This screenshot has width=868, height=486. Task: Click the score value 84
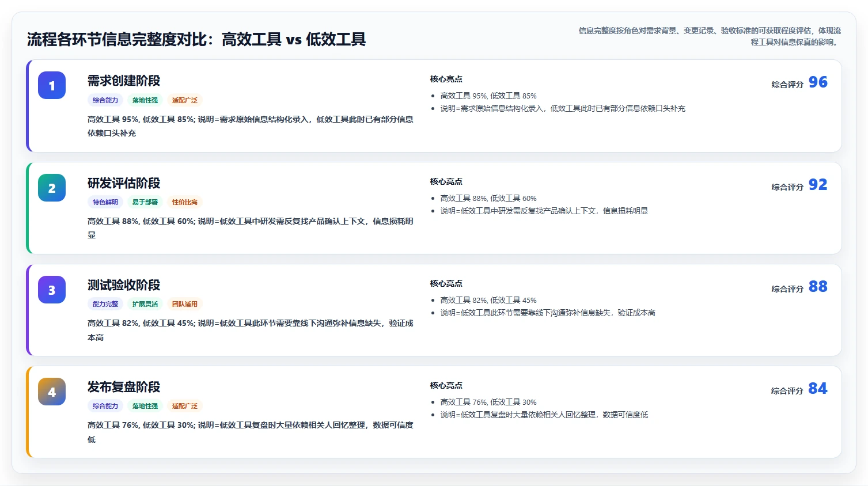point(818,389)
